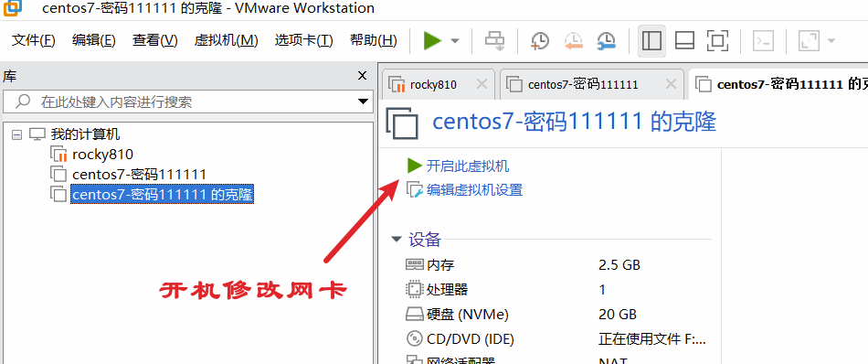The width and height of the screenshot is (868, 364).
Task: Click Send Ctrl+Alt+Del toolbar icon
Action: coord(494,40)
